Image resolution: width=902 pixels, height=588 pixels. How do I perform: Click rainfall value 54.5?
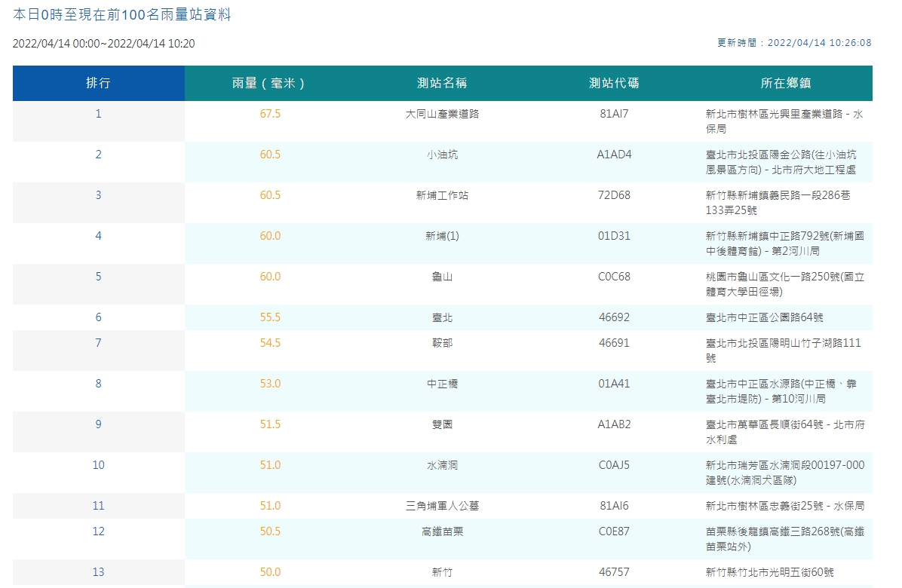point(270,343)
